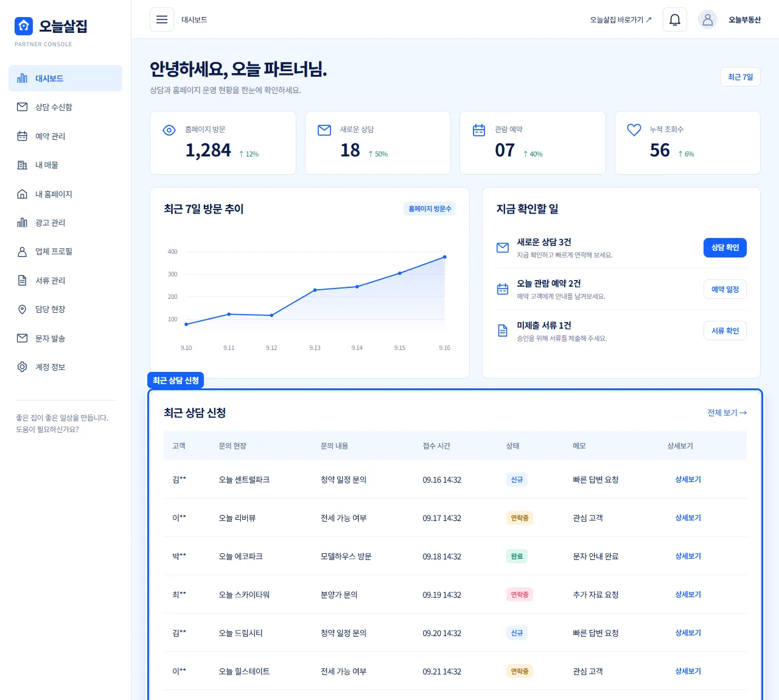Select 내 홈페이지 sidebar item
The height and width of the screenshot is (700, 779).
[65, 194]
